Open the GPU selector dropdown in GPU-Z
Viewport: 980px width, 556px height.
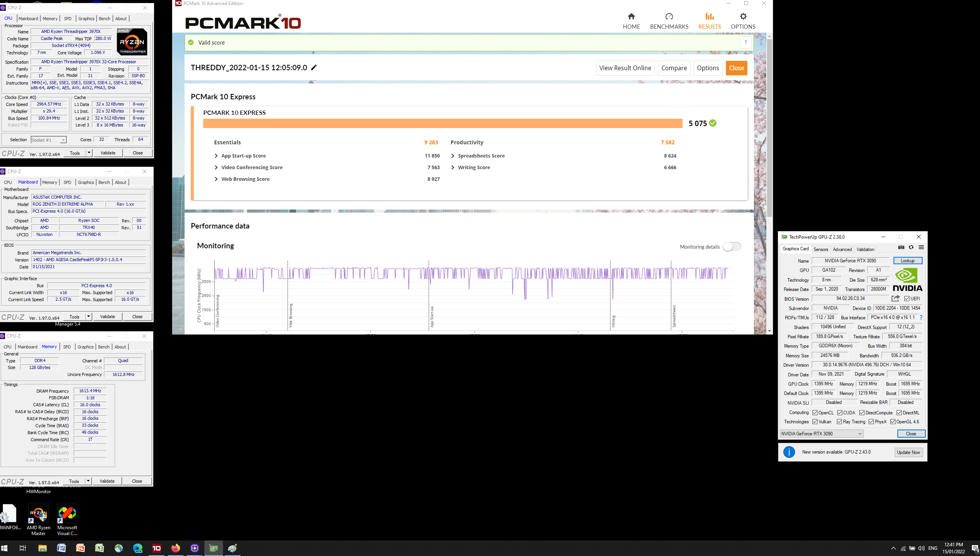pyautogui.click(x=821, y=433)
